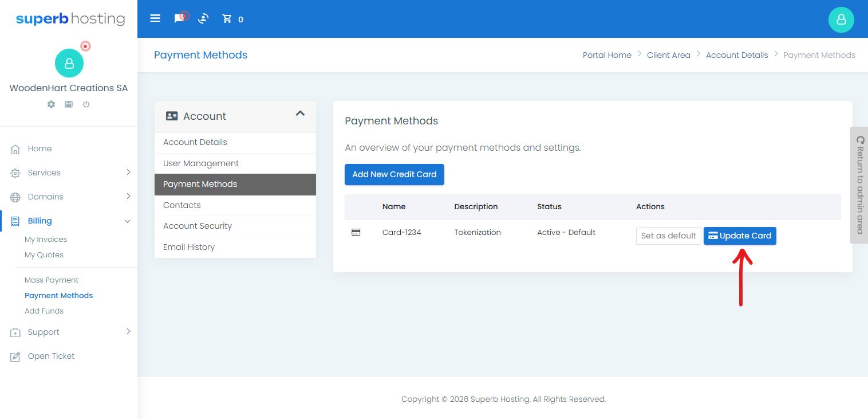Image resolution: width=868 pixels, height=419 pixels.
Task: Open the user avatar menu at top right
Action: click(x=841, y=19)
